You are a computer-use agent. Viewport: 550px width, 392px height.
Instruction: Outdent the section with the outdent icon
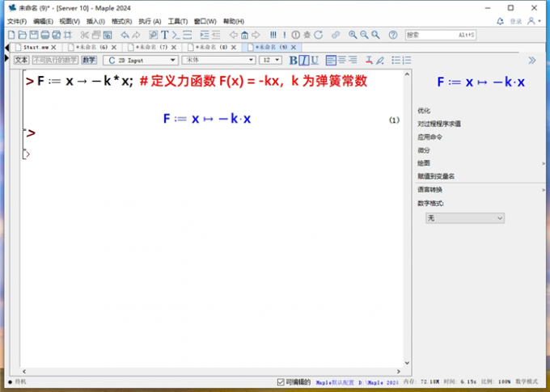click(216, 35)
